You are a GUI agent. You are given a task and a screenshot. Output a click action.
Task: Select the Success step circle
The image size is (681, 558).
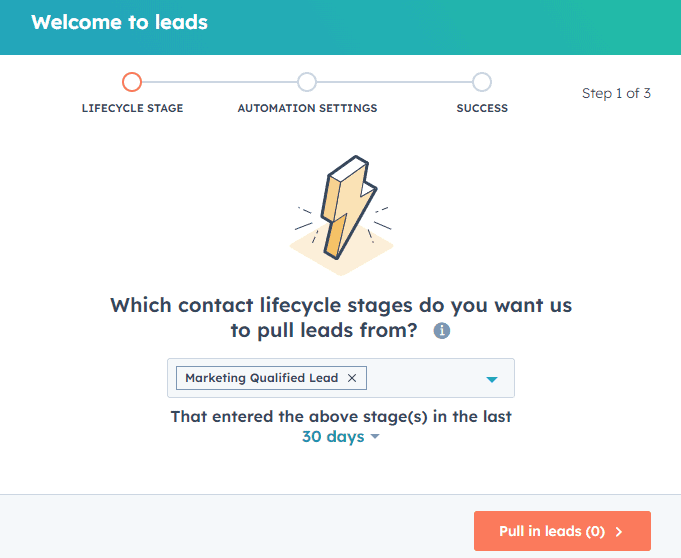pyautogui.click(x=482, y=82)
